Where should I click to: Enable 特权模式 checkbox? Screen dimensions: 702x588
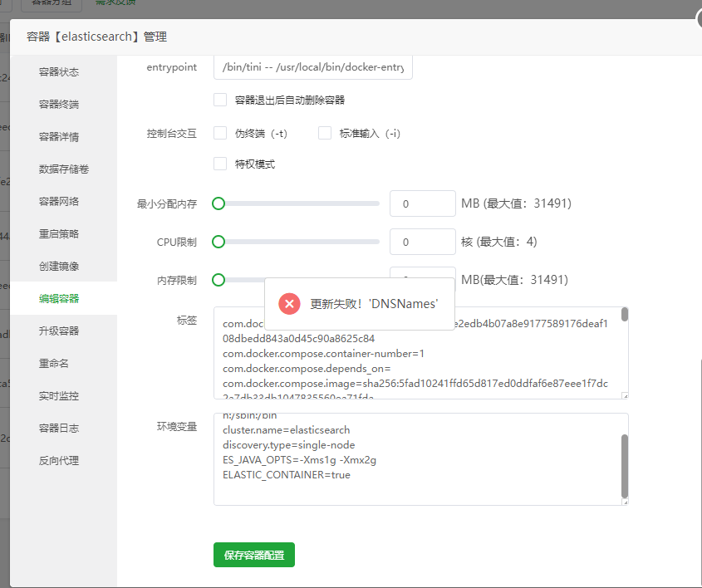220,164
